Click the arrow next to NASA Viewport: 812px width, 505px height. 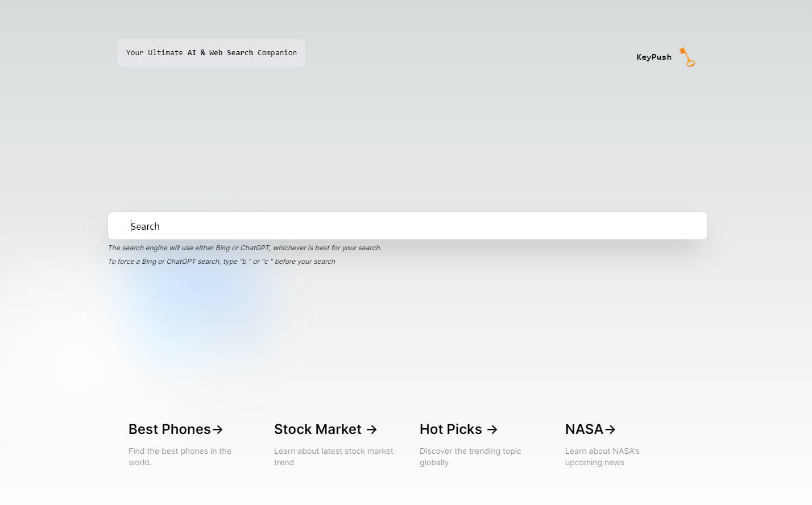tap(610, 429)
